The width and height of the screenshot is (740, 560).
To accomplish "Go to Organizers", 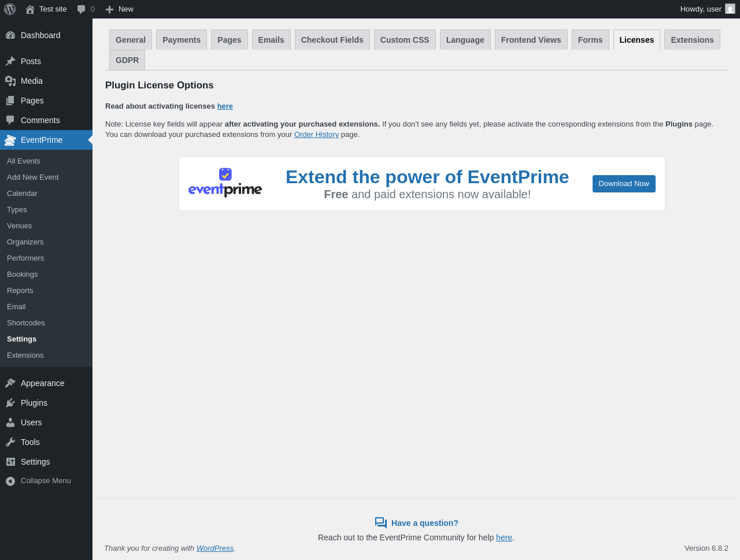I will tap(46, 242).
